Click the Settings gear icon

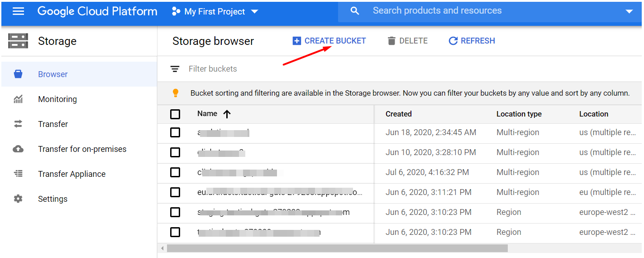tap(18, 199)
